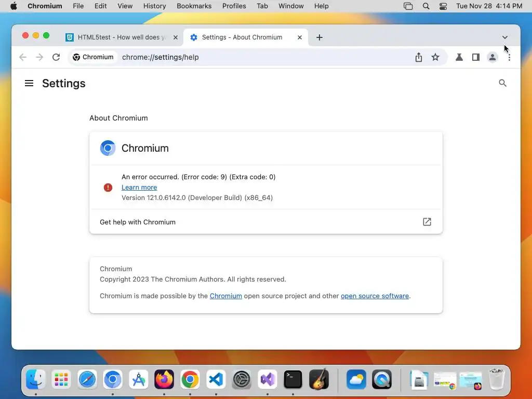Image resolution: width=532 pixels, height=399 pixels.
Task: Reload the current page
Action: tap(56, 57)
